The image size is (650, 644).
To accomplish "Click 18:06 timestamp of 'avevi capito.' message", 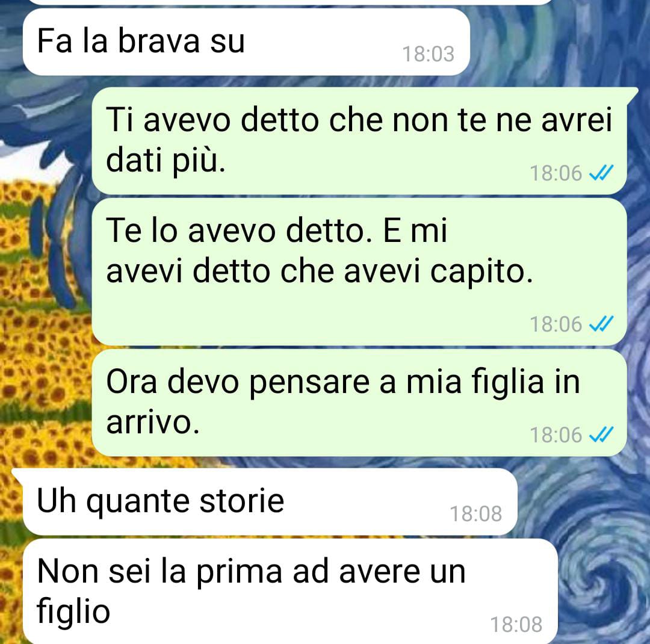I will (x=556, y=324).
